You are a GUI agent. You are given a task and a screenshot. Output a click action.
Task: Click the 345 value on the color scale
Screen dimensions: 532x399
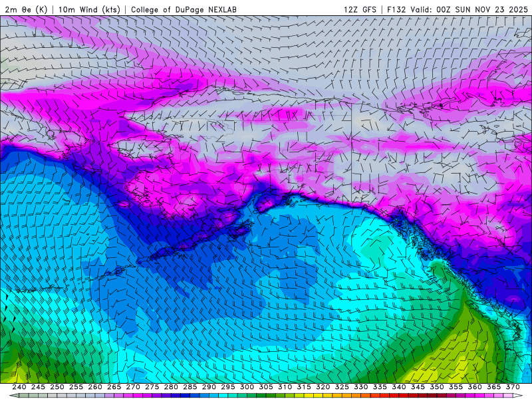click(x=418, y=387)
